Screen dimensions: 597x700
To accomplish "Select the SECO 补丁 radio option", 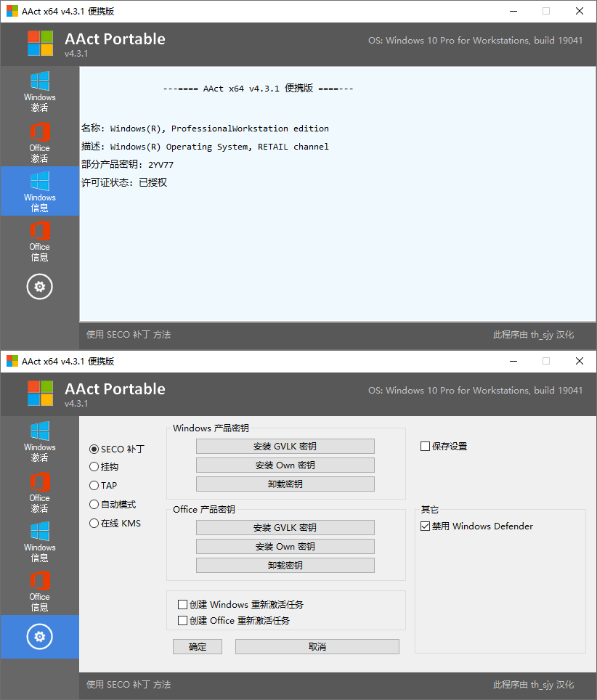I will [x=117, y=449].
